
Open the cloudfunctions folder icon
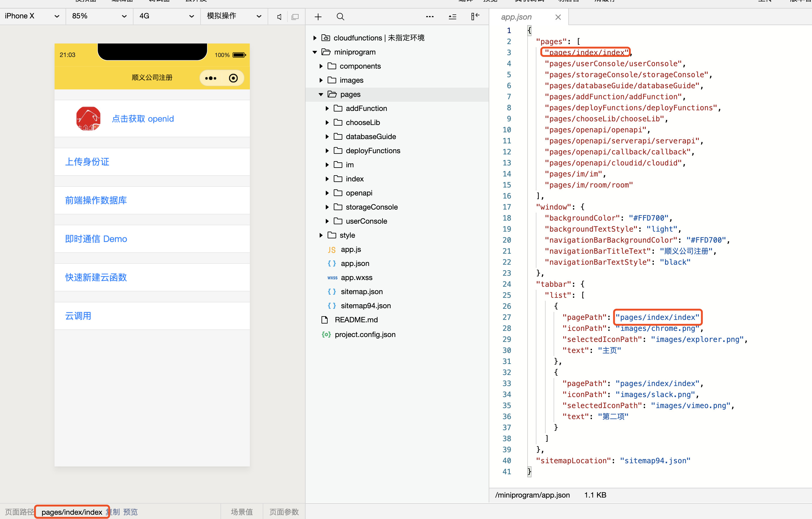[326, 38]
